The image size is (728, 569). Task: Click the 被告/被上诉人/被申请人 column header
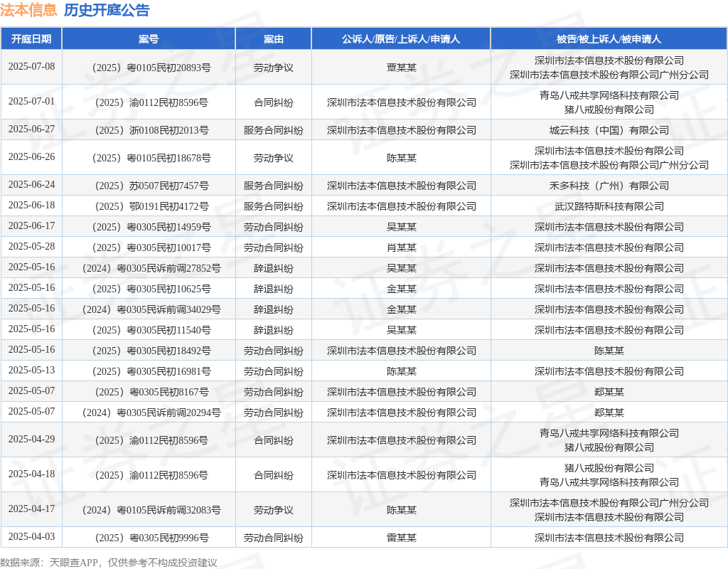point(609,39)
